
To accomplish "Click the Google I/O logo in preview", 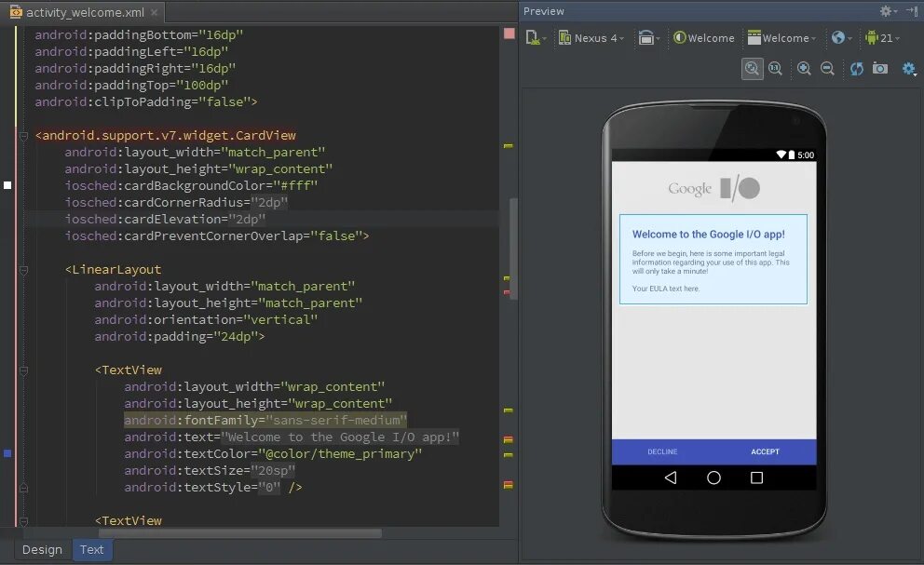I will pos(713,189).
